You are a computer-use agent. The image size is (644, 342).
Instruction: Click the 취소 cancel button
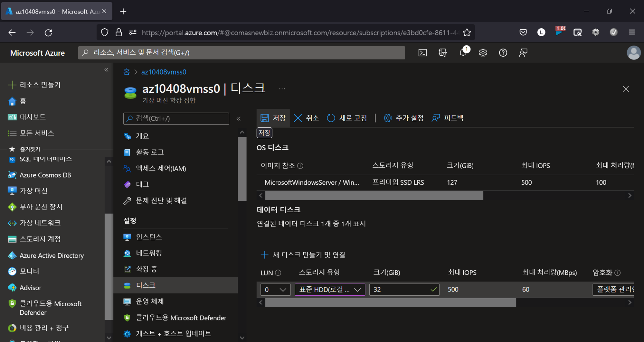pos(306,118)
